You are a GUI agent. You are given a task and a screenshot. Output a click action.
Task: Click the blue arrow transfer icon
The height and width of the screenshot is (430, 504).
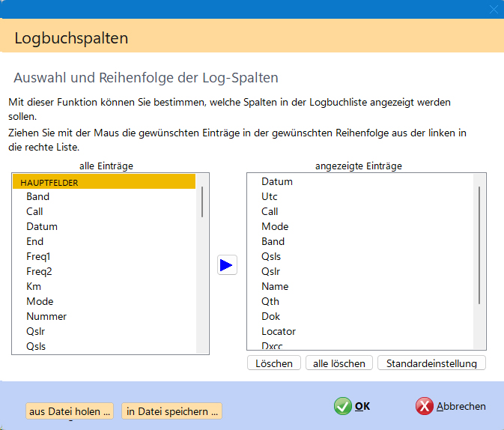(227, 265)
